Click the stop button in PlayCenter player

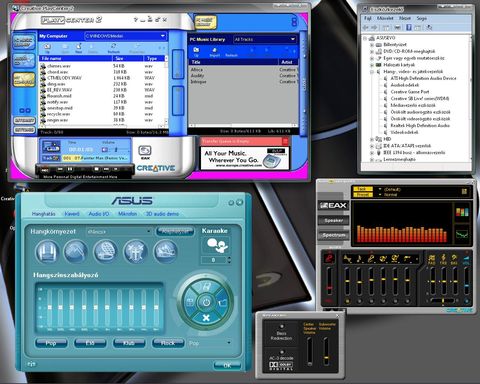point(97,169)
